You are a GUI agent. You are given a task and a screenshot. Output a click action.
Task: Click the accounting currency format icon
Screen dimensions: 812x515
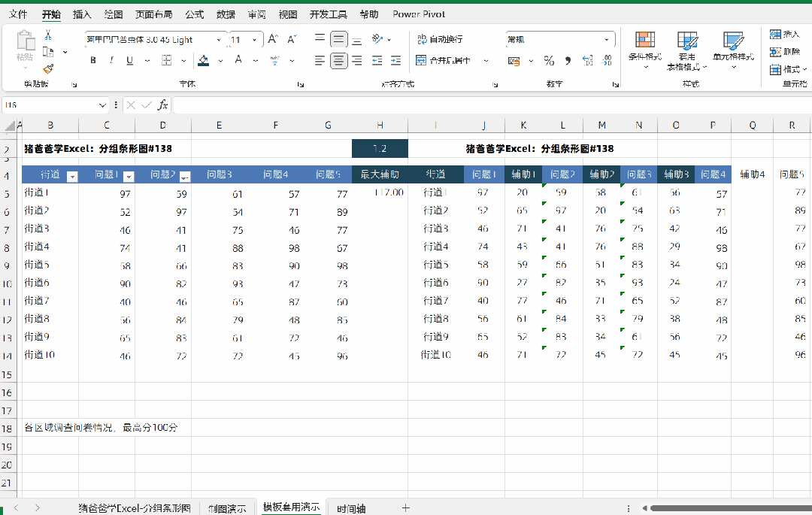[x=514, y=61]
